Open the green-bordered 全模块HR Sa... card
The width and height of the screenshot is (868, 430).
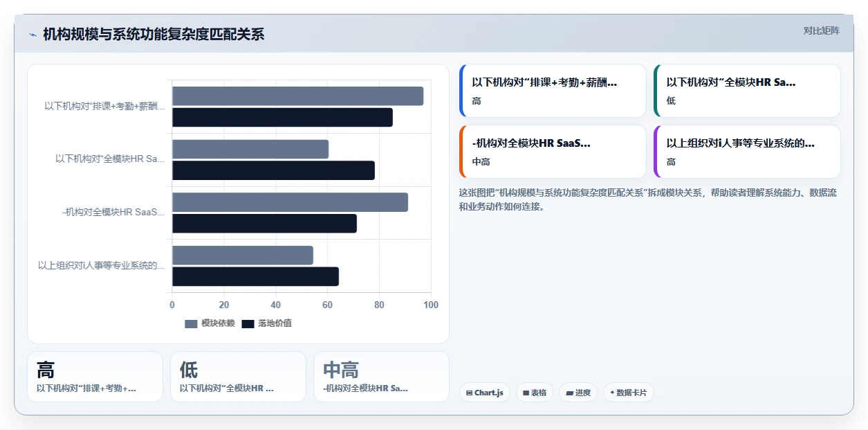[747, 91]
